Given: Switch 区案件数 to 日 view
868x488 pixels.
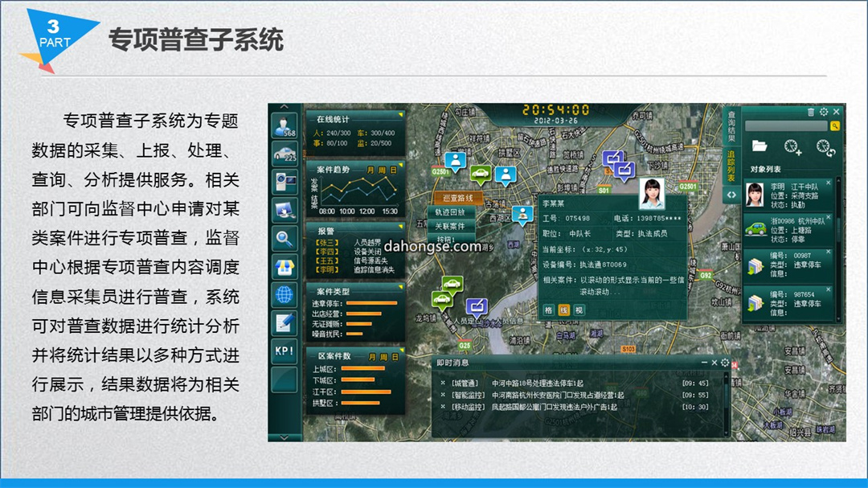Looking at the screenshot, I should coord(395,357).
